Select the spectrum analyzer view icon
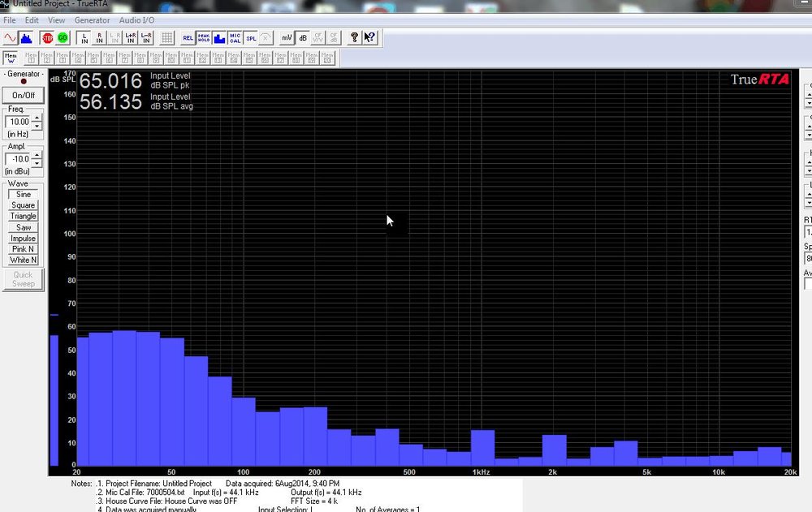Image resolution: width=812 pixels, height=512 pixels. [x=26, y=38]
